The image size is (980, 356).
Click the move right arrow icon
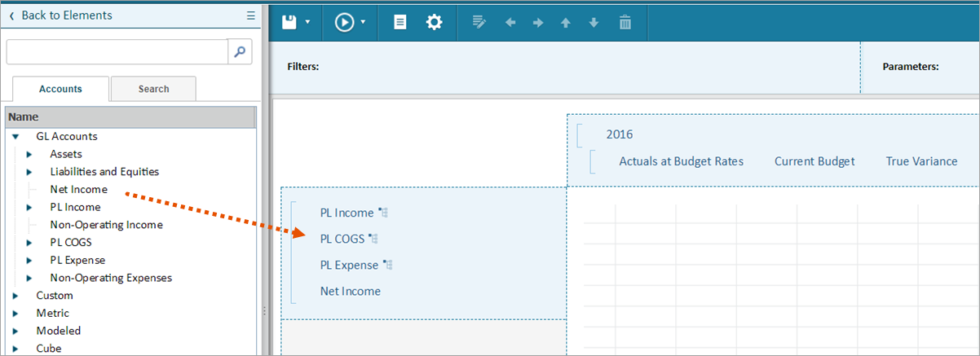[x=538, y=23]
